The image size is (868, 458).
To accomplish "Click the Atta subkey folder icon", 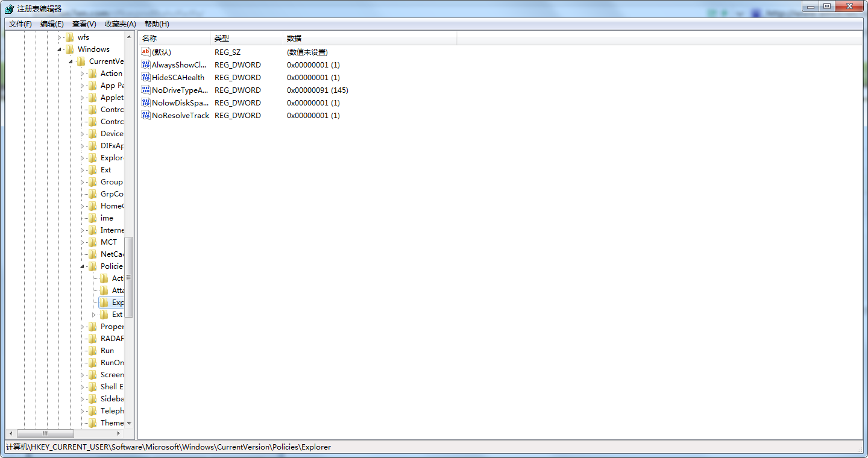I will tap(104, 290).
